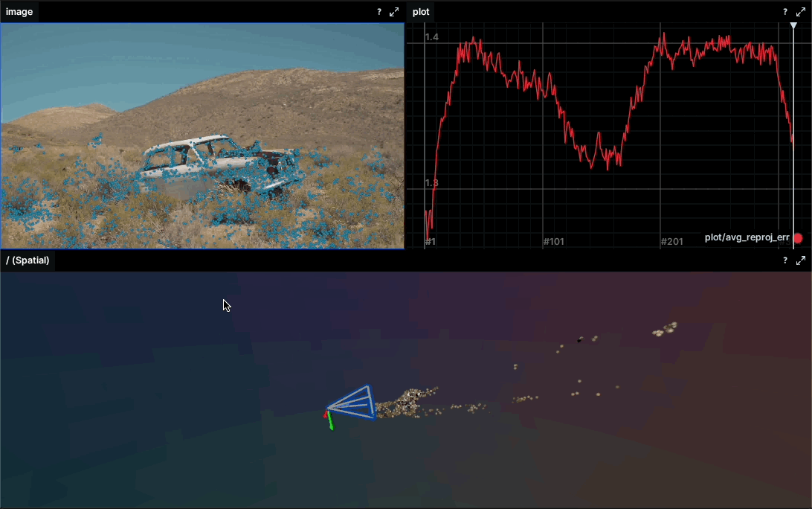This screenshot has height=509, width=812.
Task: Click the 1.4 y-axis label in plot
Action: pos(431,37)
